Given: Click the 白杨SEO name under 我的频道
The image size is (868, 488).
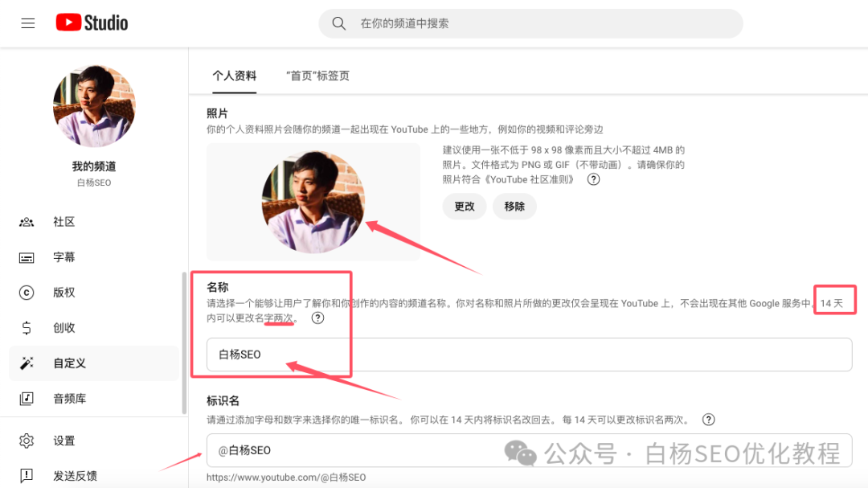Looking at the screenshot, I should [x=94, y=182].
